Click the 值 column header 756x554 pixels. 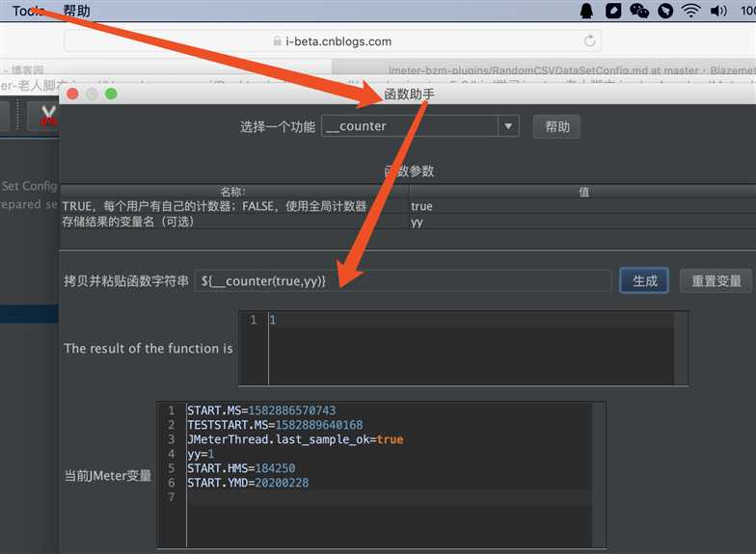pyautogui.click(x=582, y=192)
